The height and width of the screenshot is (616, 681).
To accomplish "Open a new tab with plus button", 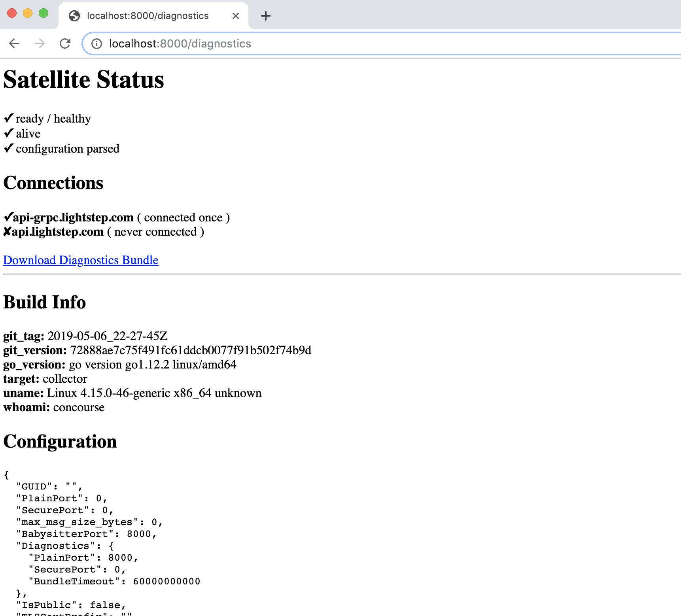I will [266, 16].
